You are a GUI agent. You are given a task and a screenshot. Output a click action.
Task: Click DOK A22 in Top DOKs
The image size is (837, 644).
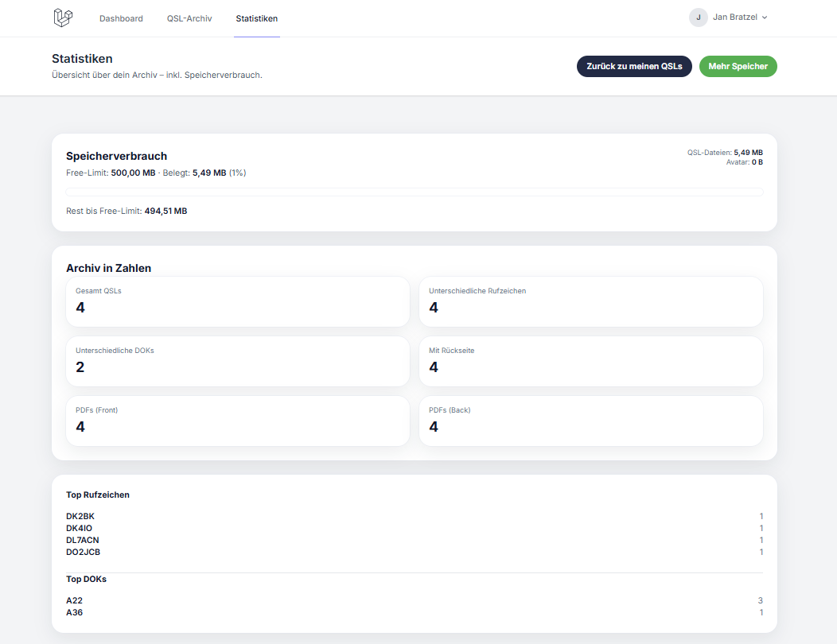pos(75,600)
